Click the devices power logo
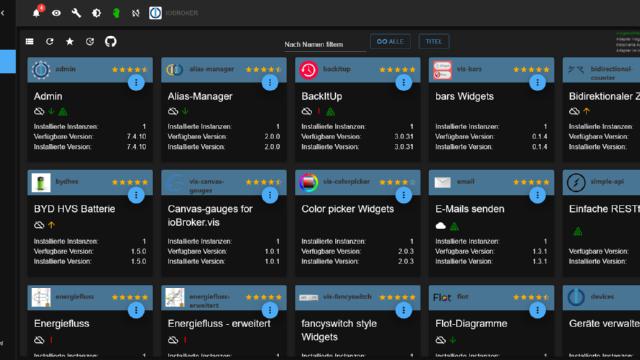Viewport: 640px width, 360px height. coord(576,297)
